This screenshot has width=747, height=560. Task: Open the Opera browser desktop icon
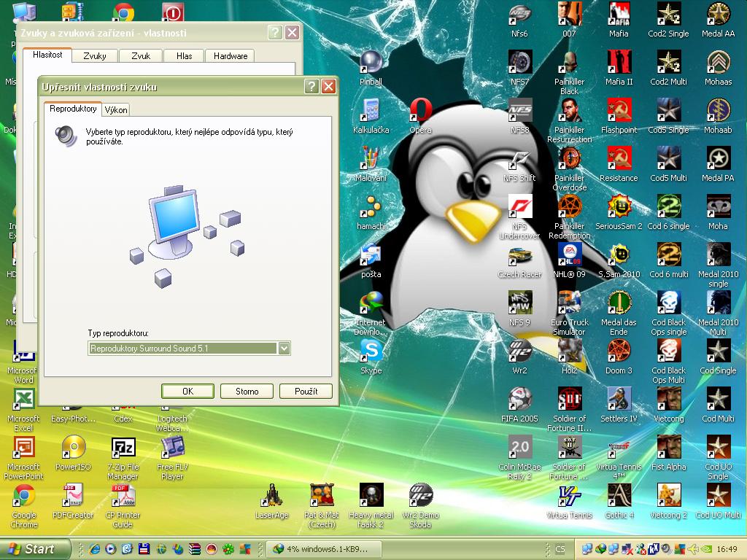(420, 112)
